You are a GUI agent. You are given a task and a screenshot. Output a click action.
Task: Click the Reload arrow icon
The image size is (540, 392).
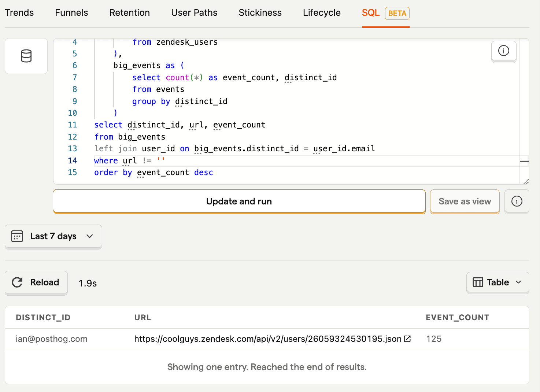17,282
